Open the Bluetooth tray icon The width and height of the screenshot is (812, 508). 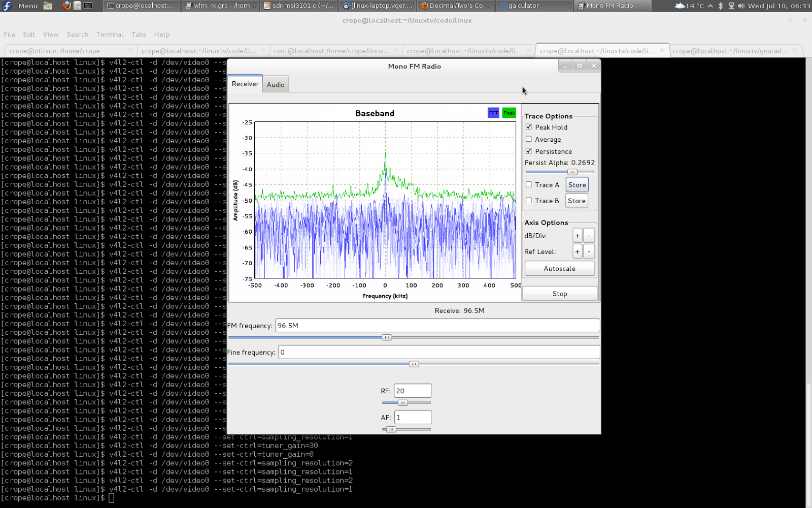(x=720, y=6)
